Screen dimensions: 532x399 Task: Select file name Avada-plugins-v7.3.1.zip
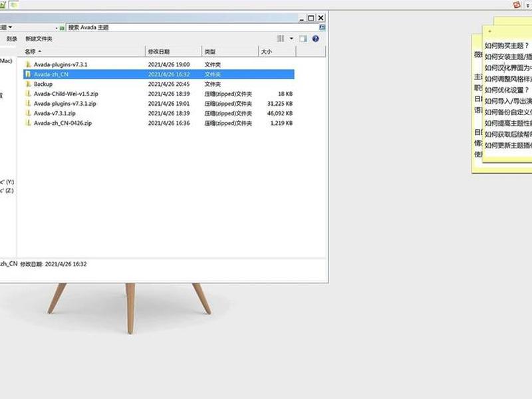65,104
